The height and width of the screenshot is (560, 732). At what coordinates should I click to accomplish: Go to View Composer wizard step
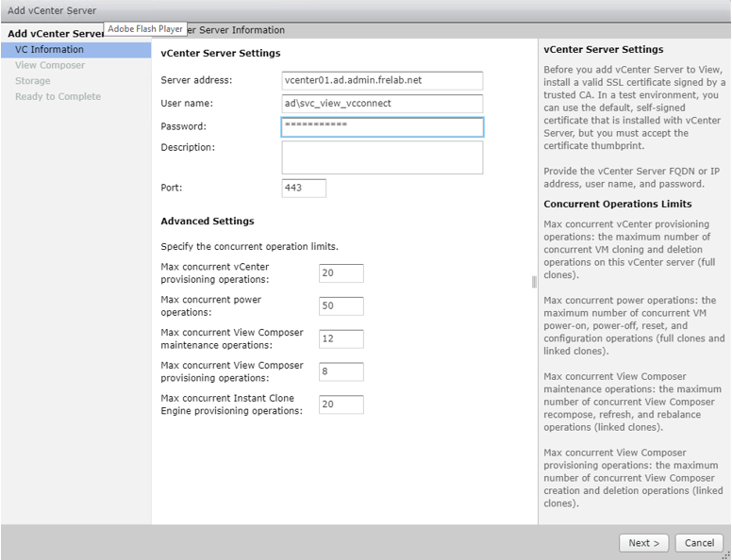(x=50, y=65)
